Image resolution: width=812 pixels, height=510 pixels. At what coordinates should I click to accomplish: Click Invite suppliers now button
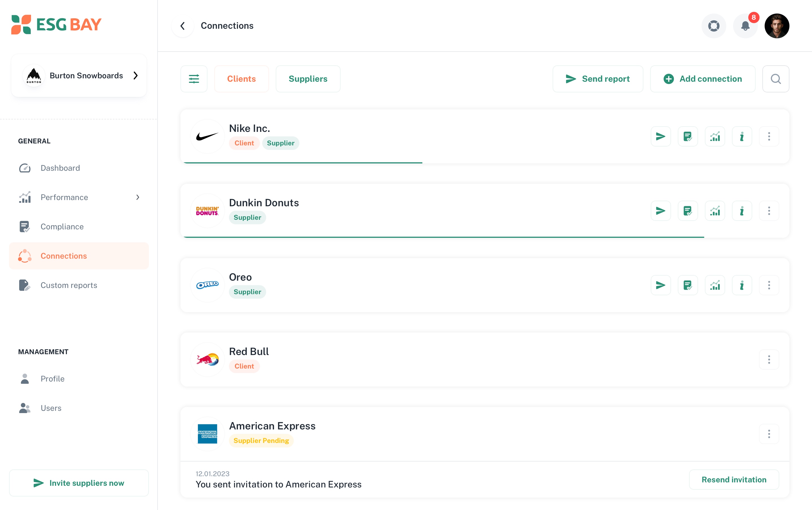[79, 483]
